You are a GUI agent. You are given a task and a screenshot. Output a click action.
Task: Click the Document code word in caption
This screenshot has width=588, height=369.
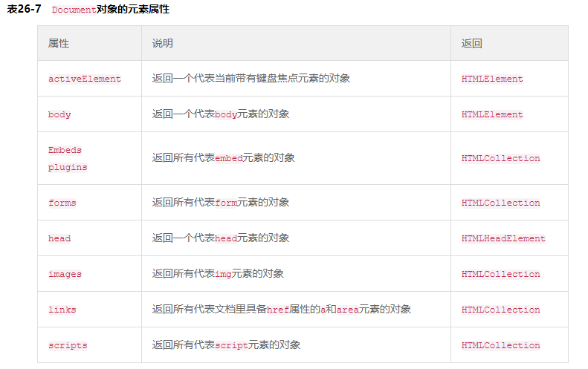coord(74,10)
